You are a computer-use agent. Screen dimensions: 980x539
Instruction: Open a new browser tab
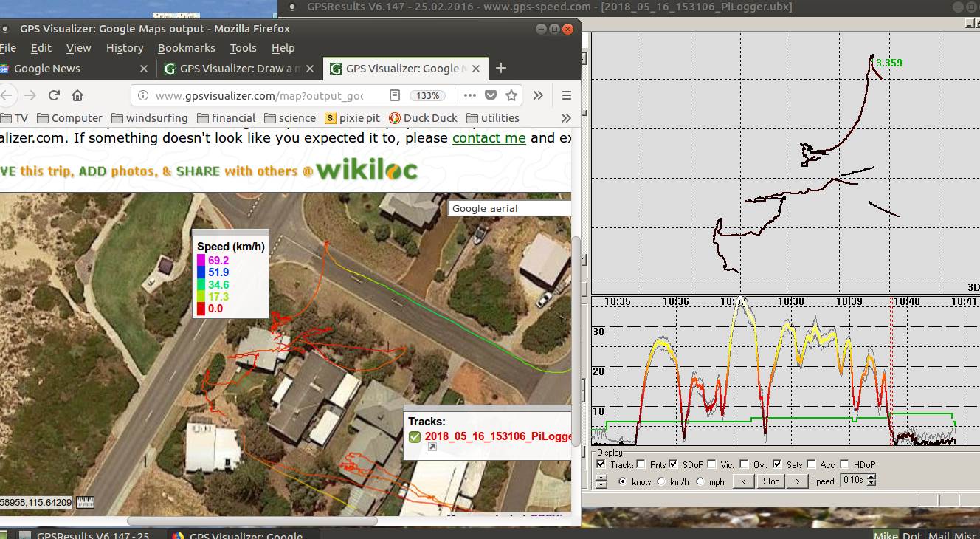click(501, 69)
